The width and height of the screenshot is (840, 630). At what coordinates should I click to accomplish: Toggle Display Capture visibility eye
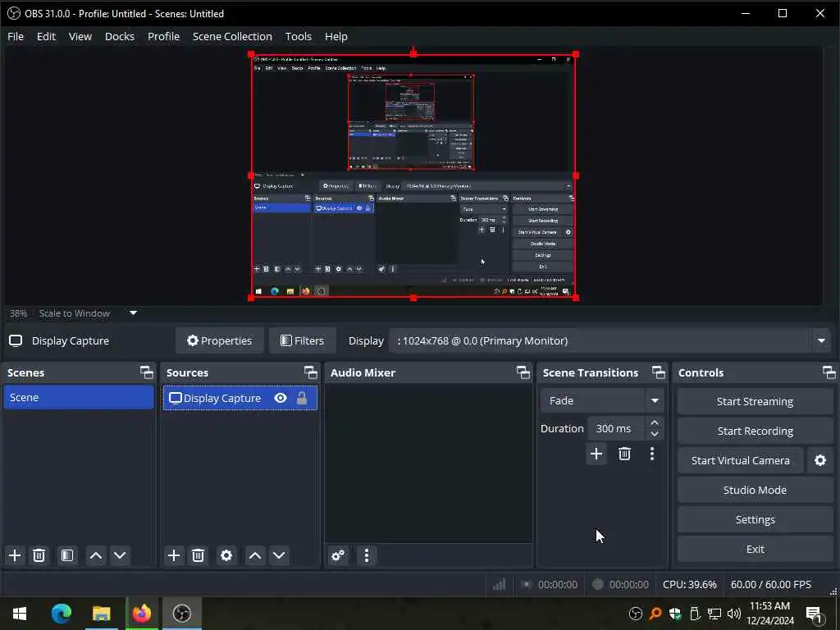281,398
